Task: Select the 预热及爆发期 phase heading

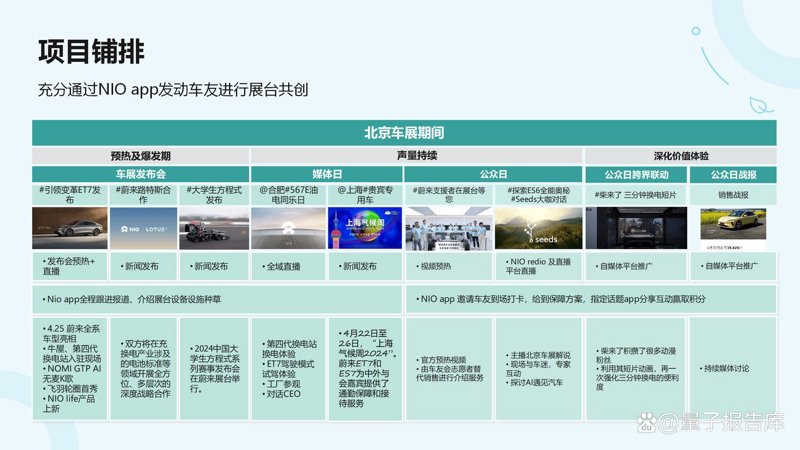Action: [x=140, y=156]
